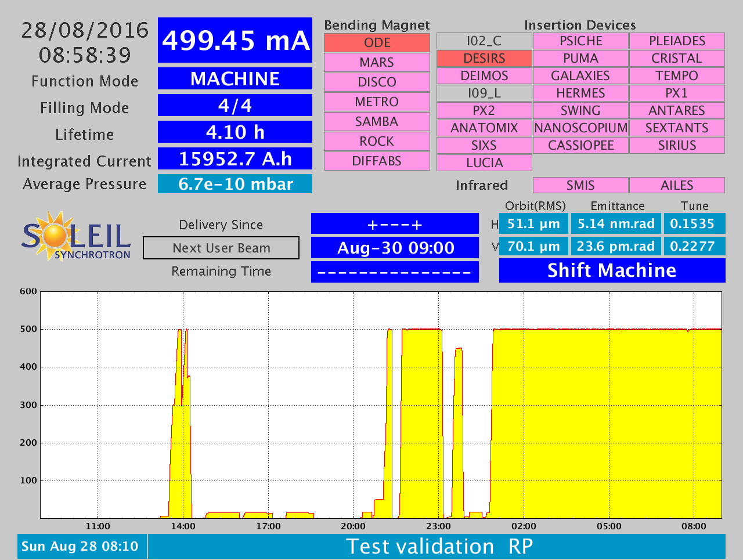Select the SEXTANTS beamline box

coord(677,128)
